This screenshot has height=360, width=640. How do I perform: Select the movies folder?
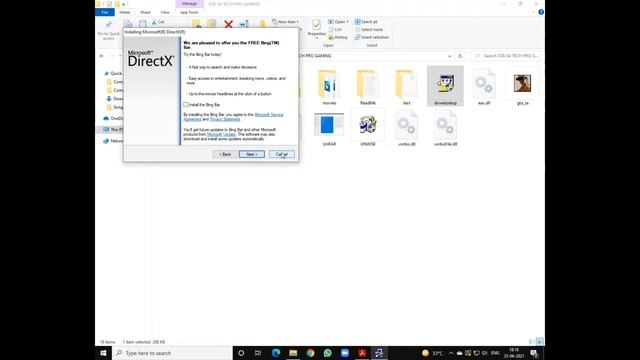(329, 87)
